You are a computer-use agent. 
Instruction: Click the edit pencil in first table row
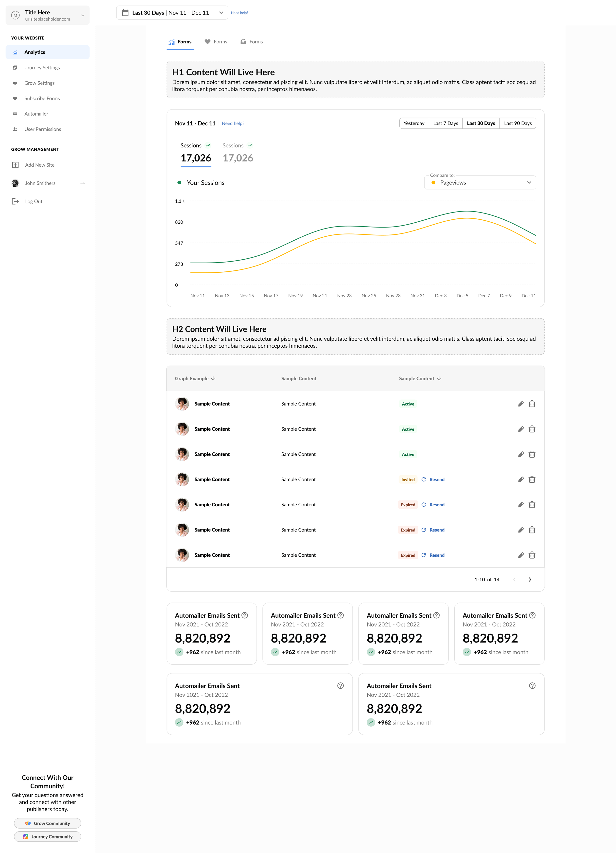[521, 404]
